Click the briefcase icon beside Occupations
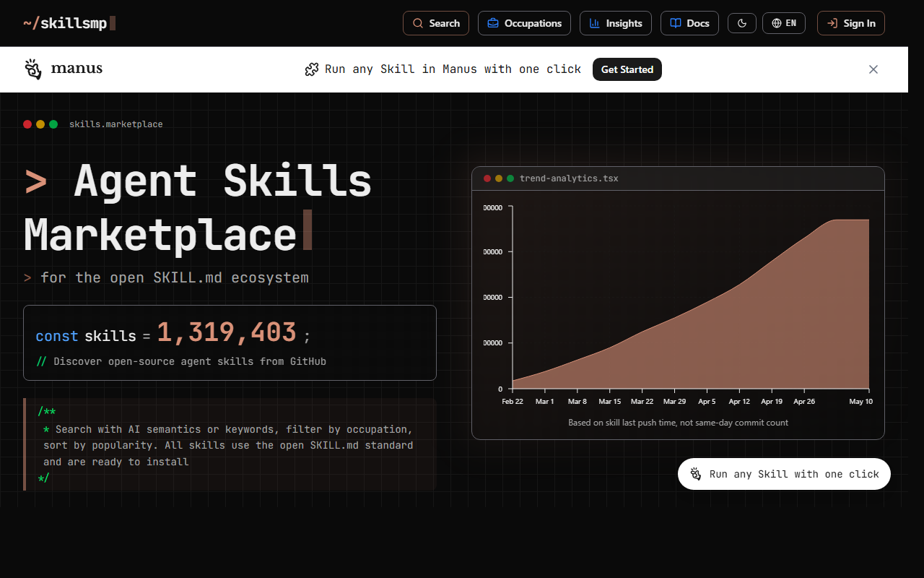The width and height of the screenshot is (924, 578). click(x=493, y=23)
